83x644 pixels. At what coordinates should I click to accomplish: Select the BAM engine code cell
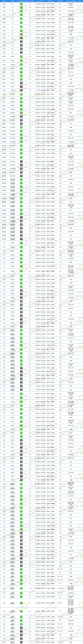pyautogui.click(x=71, y=34)
